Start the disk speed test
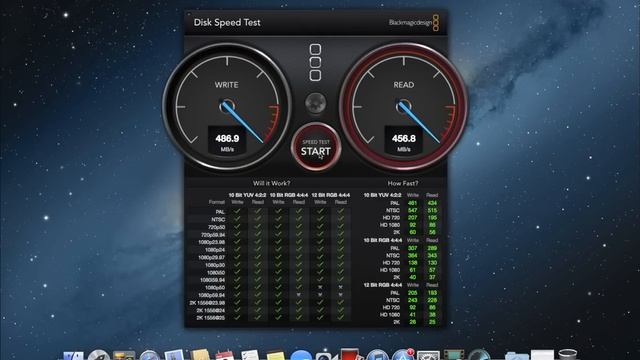The height and width of the screenshot is (360, 640). tap(316, 147)
